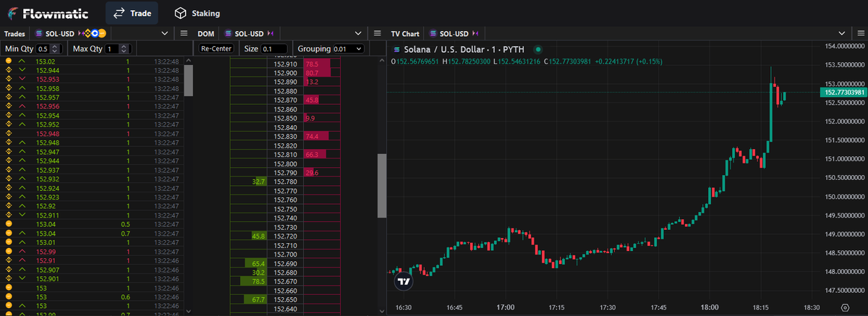Click the DOM ladder scrollbar thumb
The height and width of the screenshot is (316, 868).
click(383, 185)
